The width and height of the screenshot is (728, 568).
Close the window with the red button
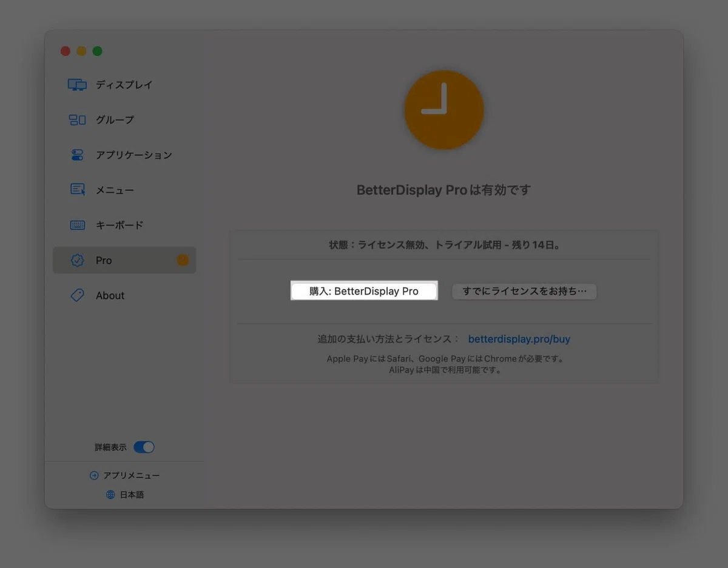tap(66, 51)
